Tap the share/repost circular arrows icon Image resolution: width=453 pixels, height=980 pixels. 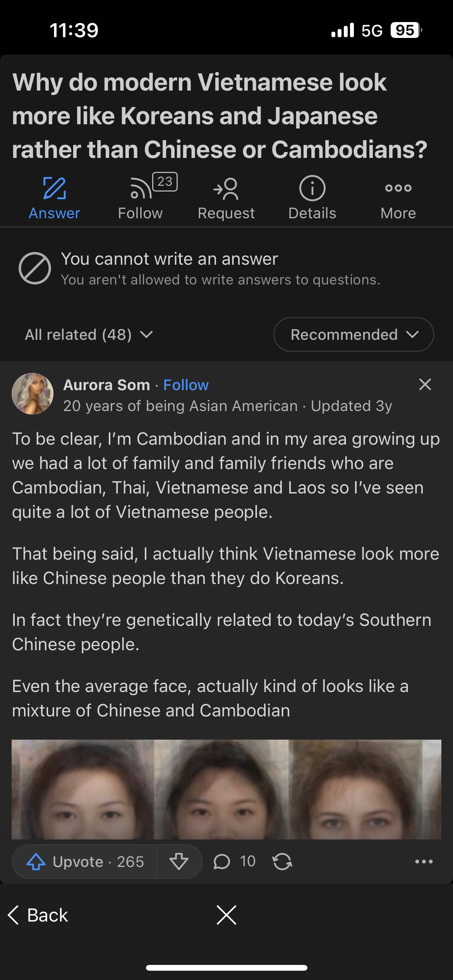[x=282, y=862]
